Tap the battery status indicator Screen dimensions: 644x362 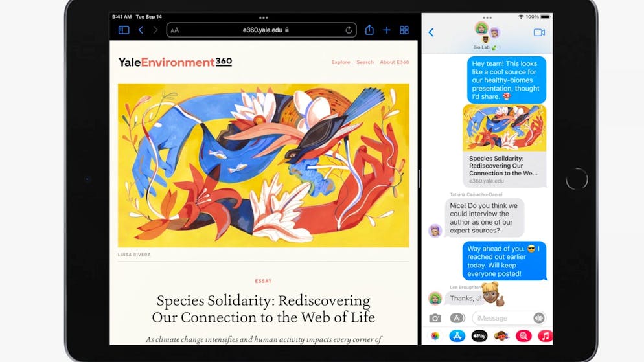tap(545, 17)
